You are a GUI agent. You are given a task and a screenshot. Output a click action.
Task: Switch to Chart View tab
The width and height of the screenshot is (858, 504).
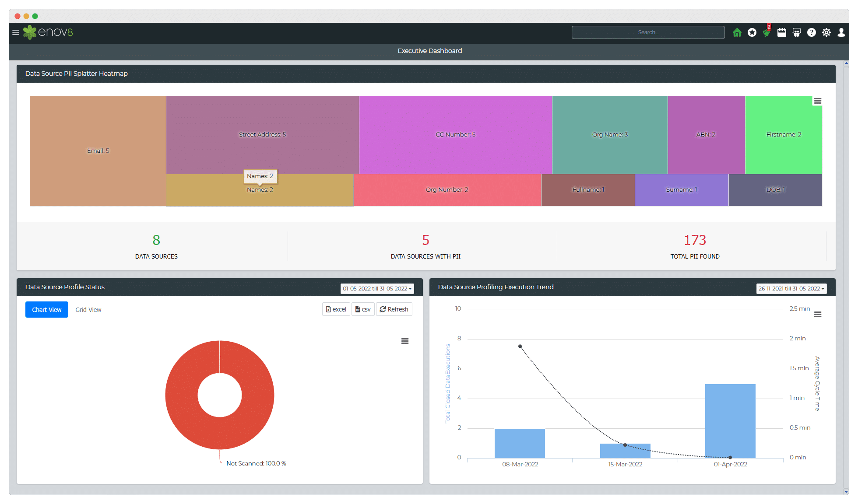[47, 310]
